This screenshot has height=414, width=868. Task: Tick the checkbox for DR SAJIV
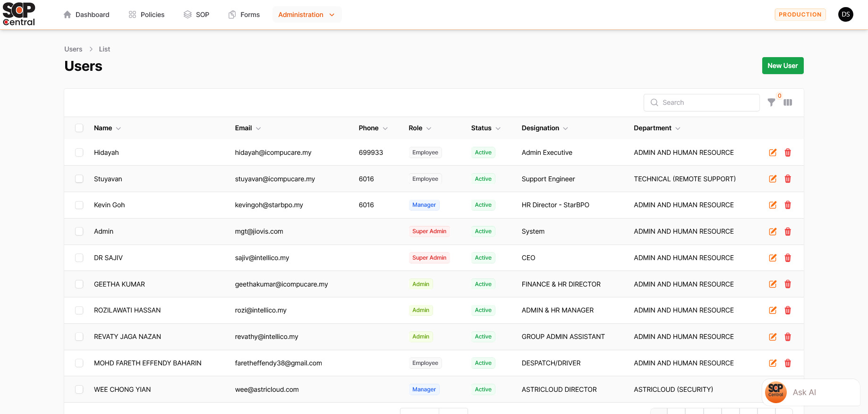tap(79, 258)
